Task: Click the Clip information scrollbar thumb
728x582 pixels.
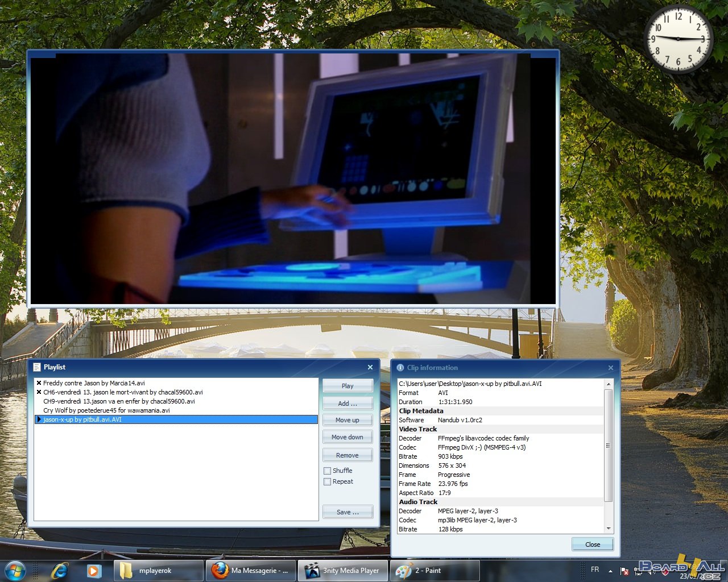Action: [x=608, y=446]
